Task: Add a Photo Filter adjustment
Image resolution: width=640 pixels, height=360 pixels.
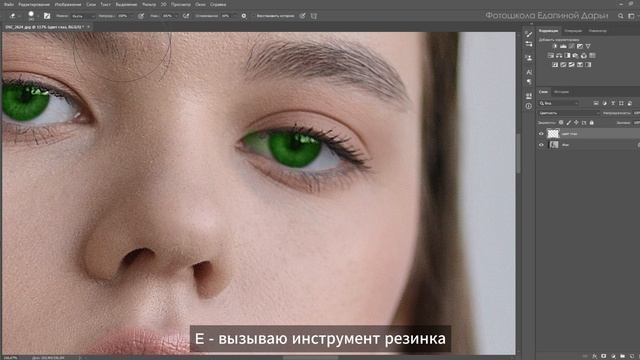Action: click(576, 56)
